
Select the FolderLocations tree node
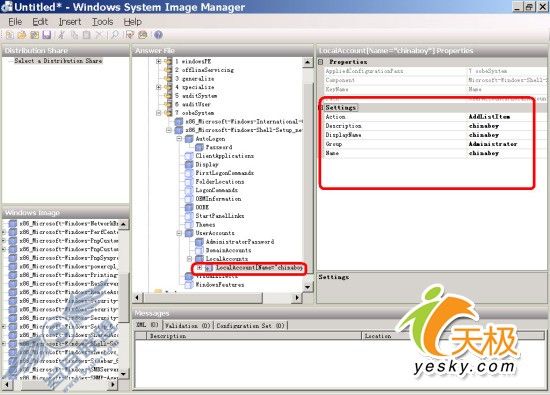(x=220, y=182)
